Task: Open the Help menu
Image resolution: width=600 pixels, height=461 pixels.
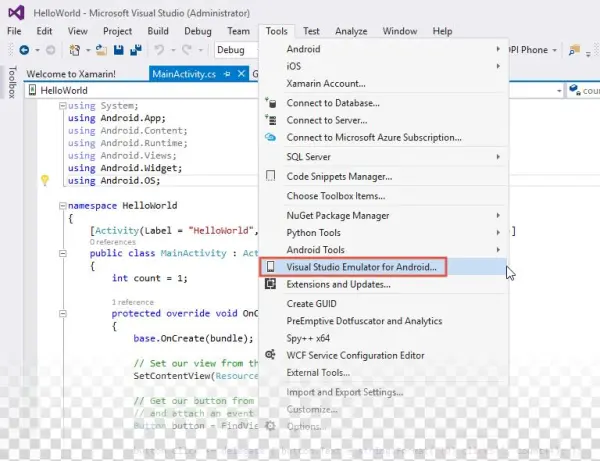Action: 442,31
